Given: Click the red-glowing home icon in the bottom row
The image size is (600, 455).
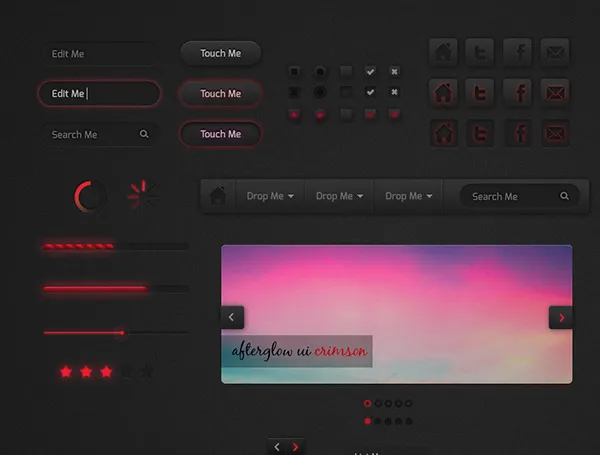Looking at the screenshot, I should click(444, 133).
